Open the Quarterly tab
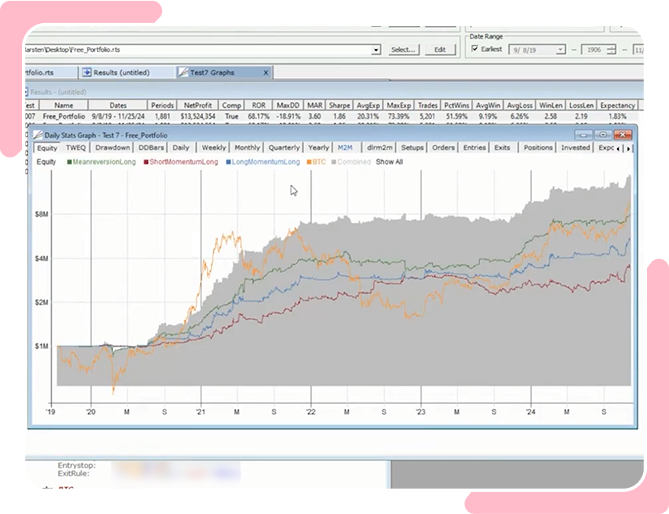Image resolution: width=669 pixels, height=514 pixels. (x=284, y=148)
